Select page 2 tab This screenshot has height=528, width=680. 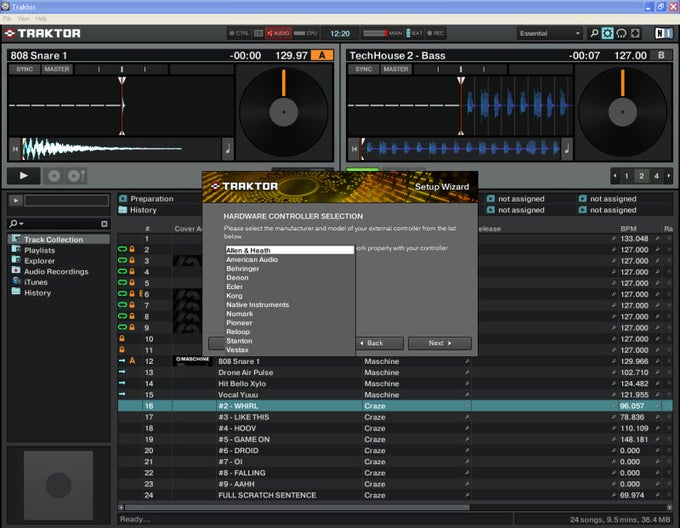pos(641,176)
